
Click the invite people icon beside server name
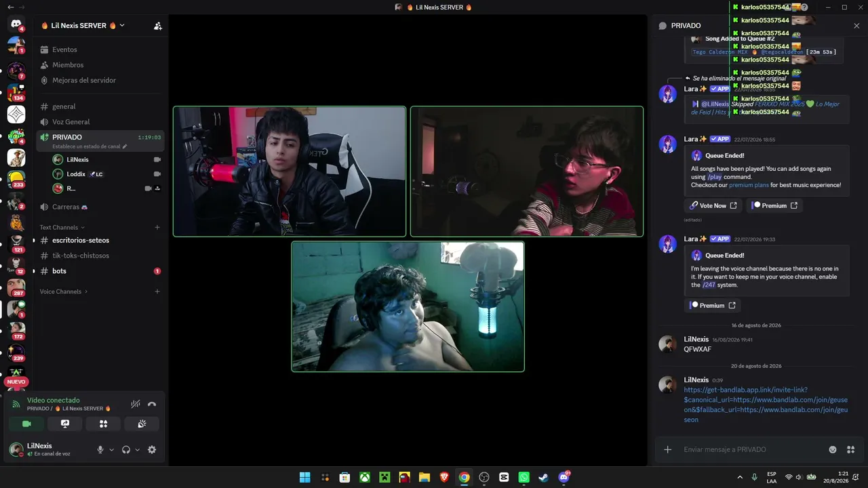157,26
